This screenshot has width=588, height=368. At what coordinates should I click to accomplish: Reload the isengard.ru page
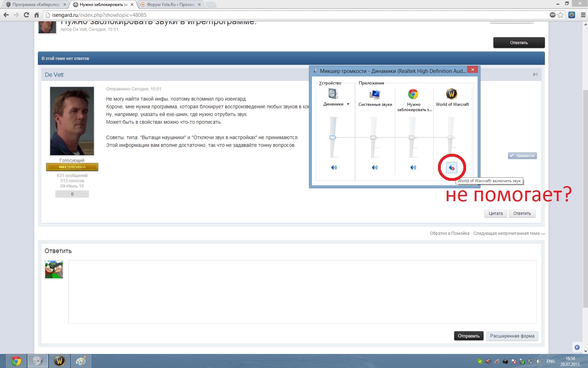[26, 15]
